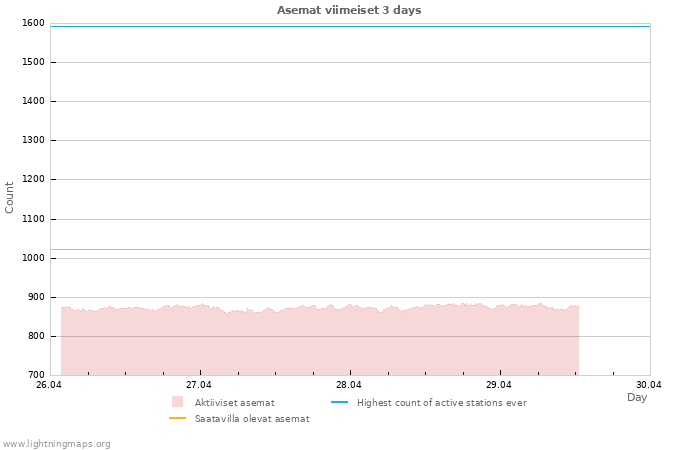
Task: Click the chart title Asemat viimeiset 3 days
Action: point(349,10)
